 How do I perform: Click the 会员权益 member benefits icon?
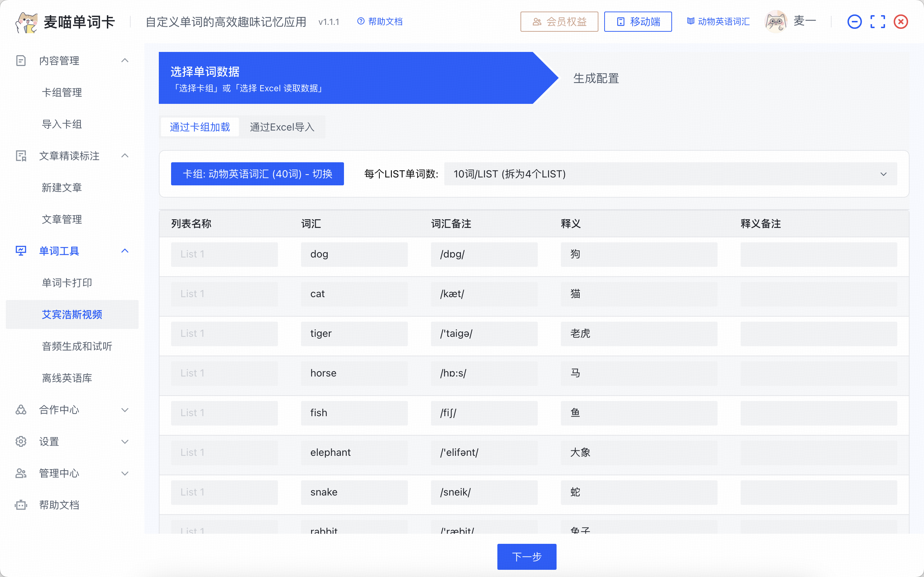(x=537, y=22)
